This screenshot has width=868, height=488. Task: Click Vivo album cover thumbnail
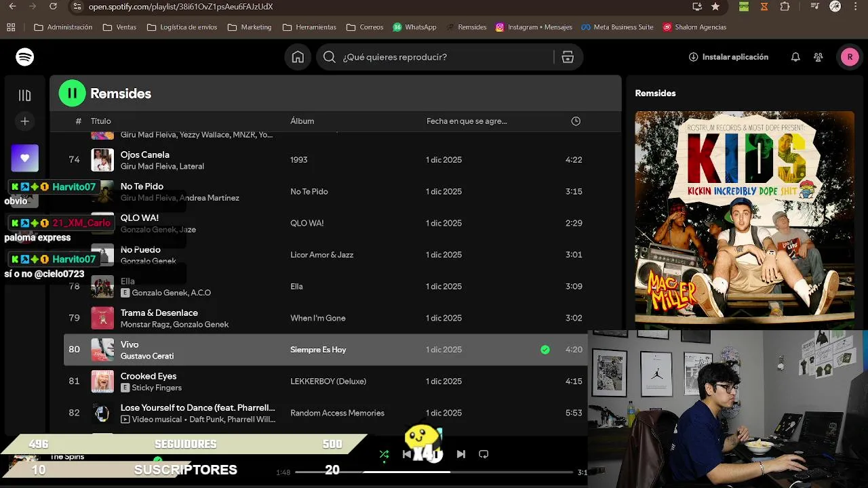click(102, 350)
